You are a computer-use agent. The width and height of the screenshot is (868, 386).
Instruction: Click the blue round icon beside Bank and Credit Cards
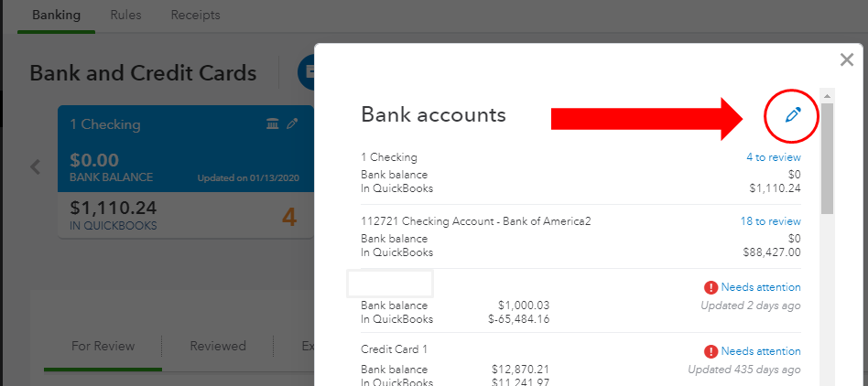pos(306,72)
